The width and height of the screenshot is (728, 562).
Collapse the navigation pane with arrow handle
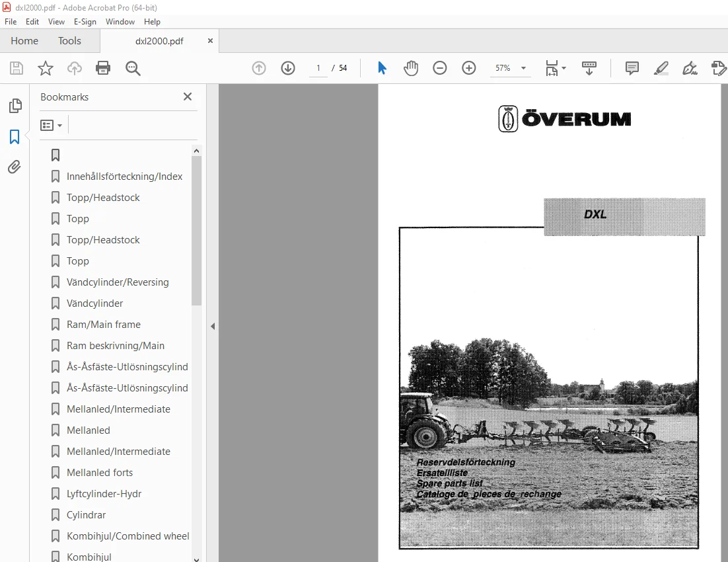tap(213, 327)
